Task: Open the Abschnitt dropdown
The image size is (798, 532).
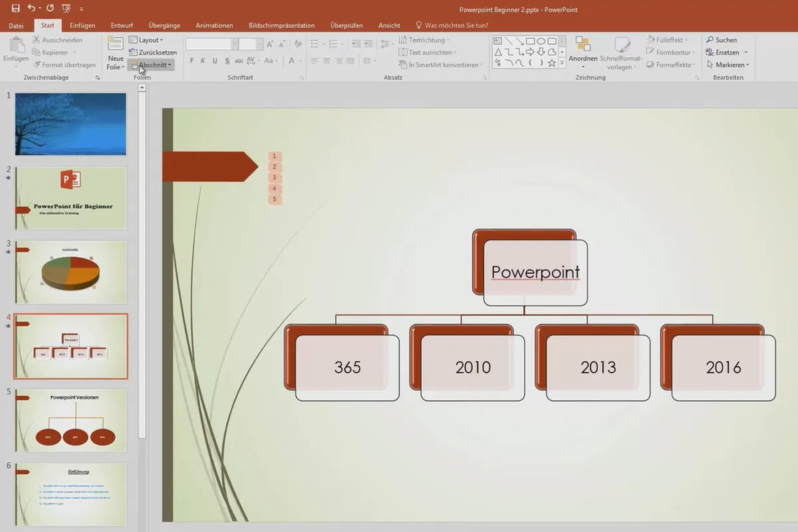Action: coord(151,65)
